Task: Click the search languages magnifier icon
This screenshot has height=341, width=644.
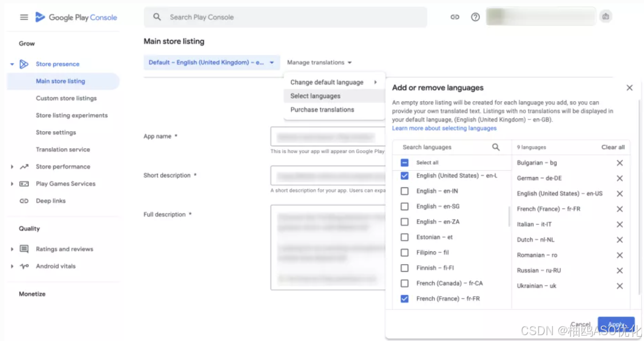Action: (x=496, y=147)
